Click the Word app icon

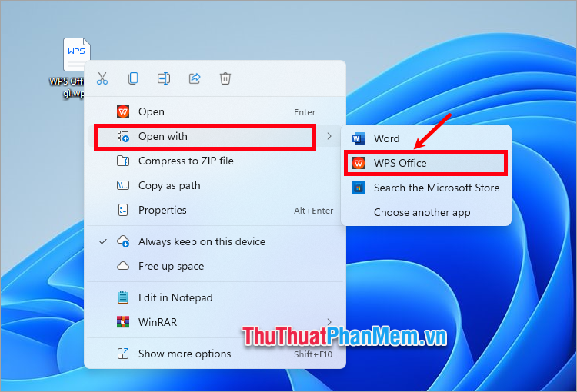[358, 138]
